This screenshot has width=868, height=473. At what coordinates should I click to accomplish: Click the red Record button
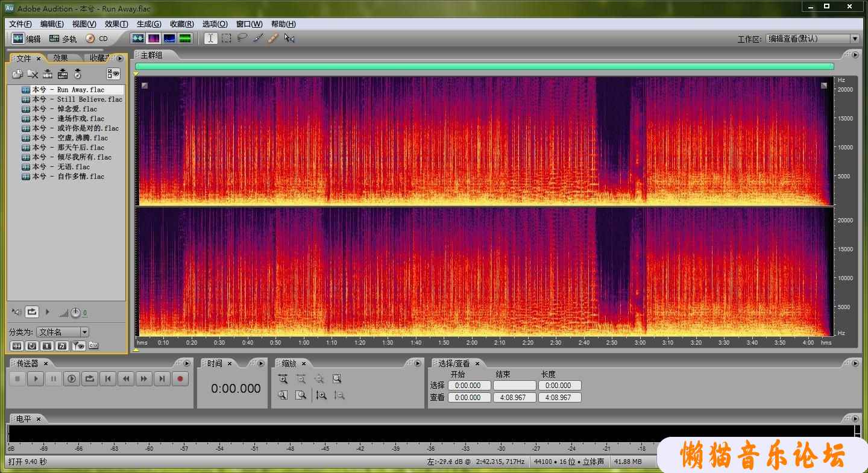(180, 379)
